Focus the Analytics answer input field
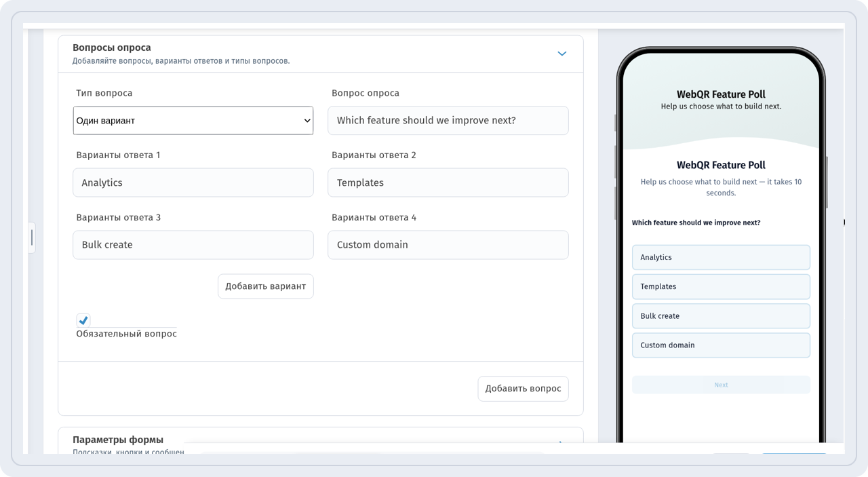Viewport: 868px width, 477px height. point(193,183)
